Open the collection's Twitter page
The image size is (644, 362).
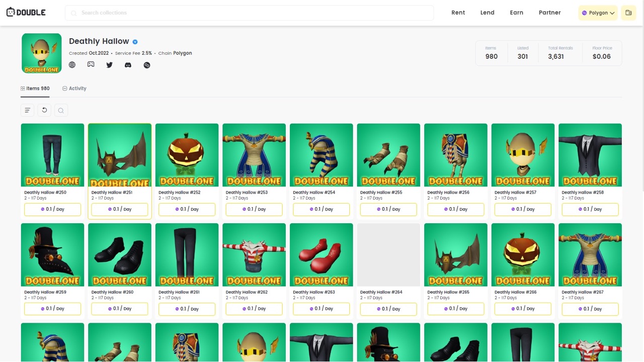pyautogui.click(x=109, y=65)
